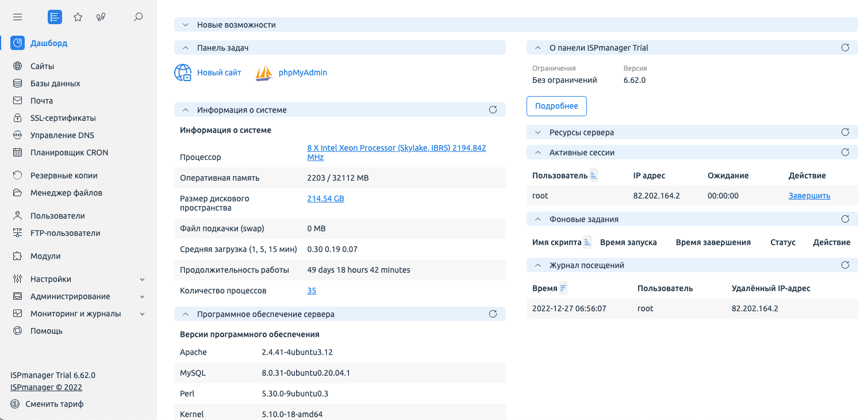Collapse Программное обеспечение сервера section
Viewport: 868px width, 420px height.
click(185, 314)
